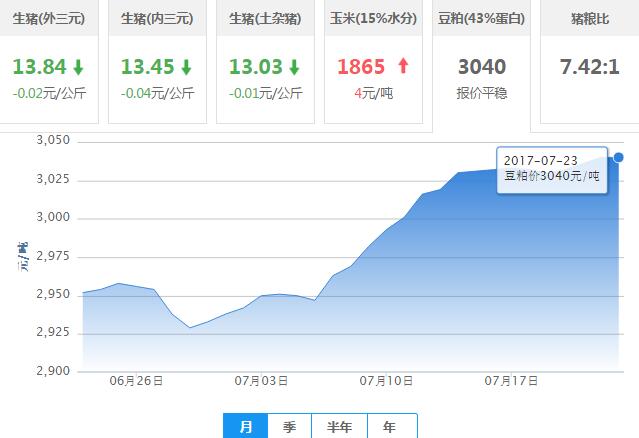Click the 2017-07-23 chart tooltip
This screenshot has width=639, height=438.
(552, 170)
